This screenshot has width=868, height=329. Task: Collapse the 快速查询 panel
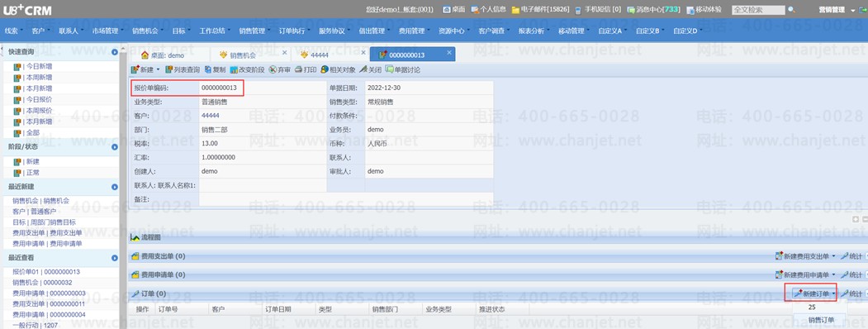[115, 52]
